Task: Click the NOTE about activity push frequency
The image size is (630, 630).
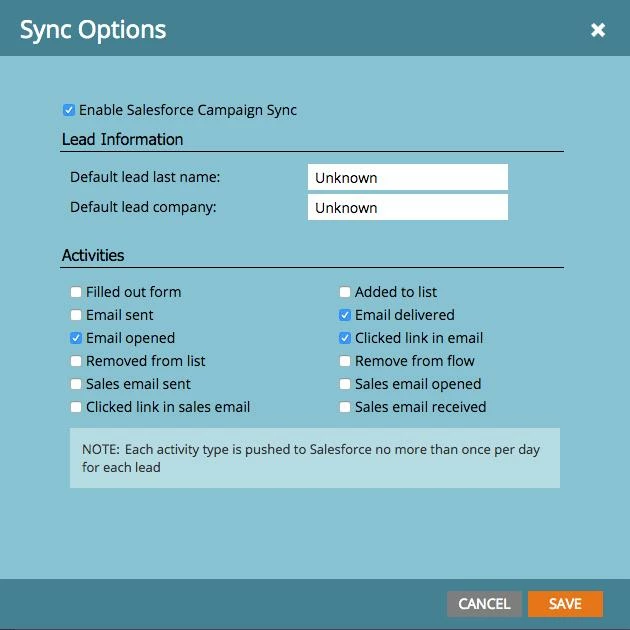Action: [315, 458]
